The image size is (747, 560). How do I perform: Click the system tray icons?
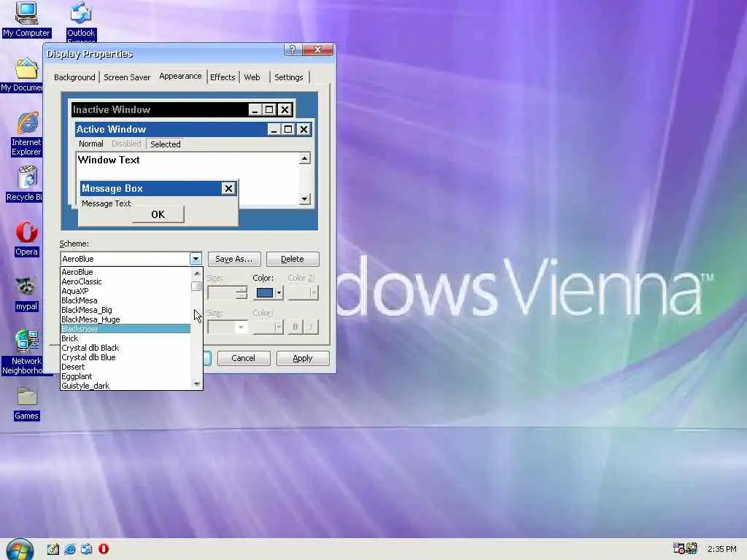point(685,548)
